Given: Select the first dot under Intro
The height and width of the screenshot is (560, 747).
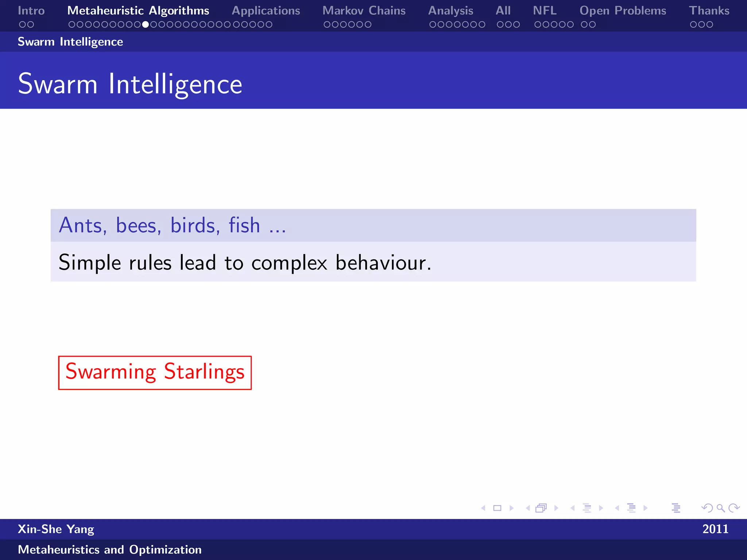Looking at the screenshot, I should 23,24.
